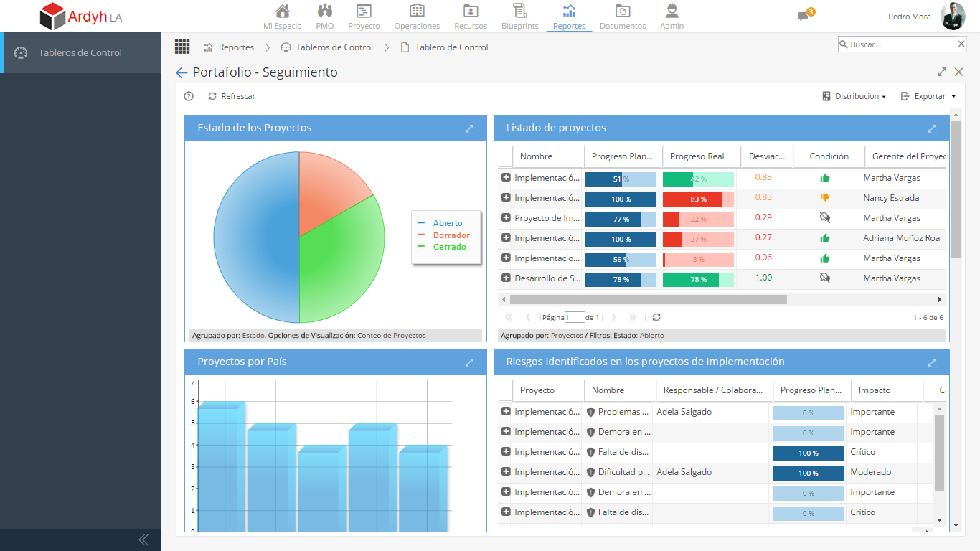The image size is (980, 551).
Task: Expand the Nancy Estrada project row
Action: pos(506,197)
